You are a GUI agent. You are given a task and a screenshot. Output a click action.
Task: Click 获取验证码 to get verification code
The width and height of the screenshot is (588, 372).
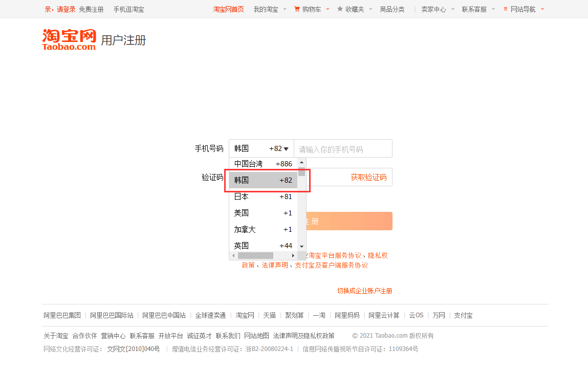tap(368, 178)
